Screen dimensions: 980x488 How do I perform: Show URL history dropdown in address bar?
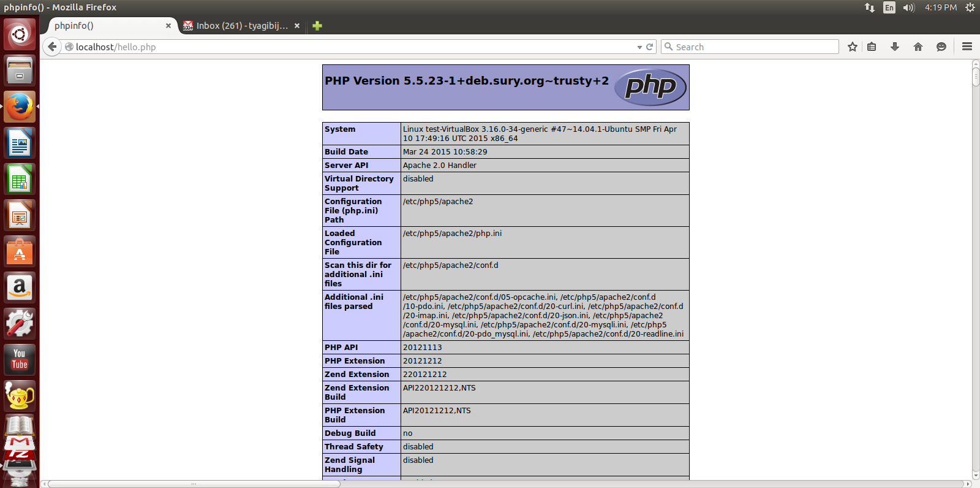coord(639,47)
